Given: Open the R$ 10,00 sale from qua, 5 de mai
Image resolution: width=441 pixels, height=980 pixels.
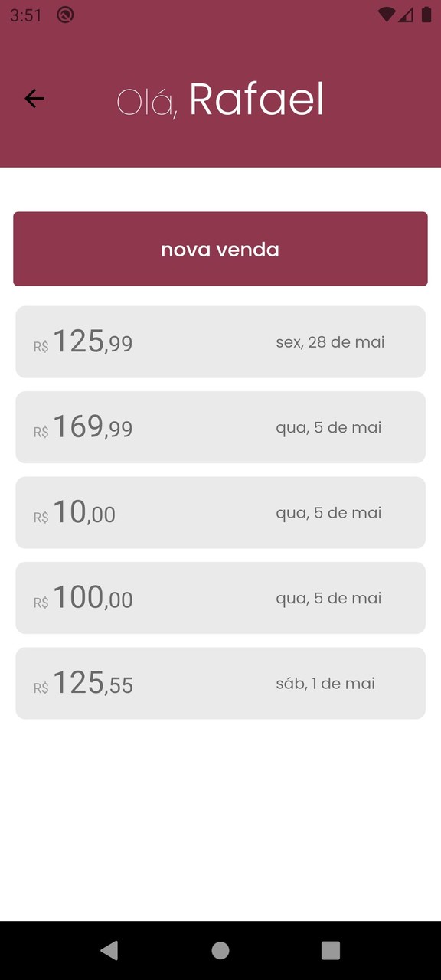Looking at the screenshot, I should click(220, 512).
